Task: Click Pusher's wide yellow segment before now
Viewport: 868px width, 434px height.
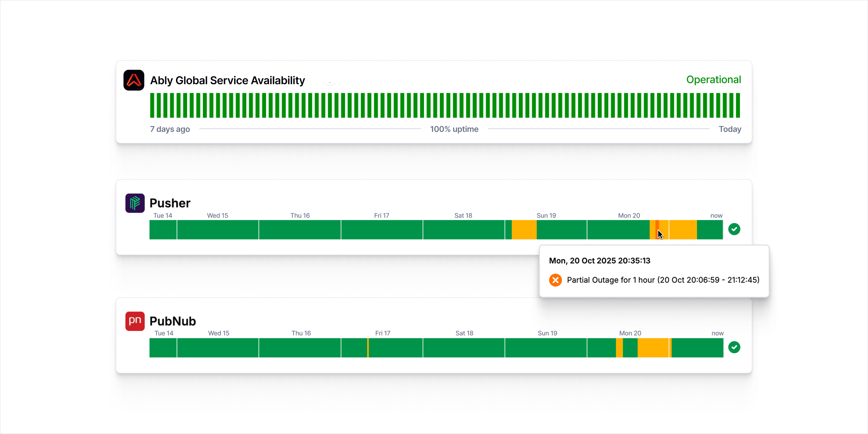Action: tap(683, 229)
